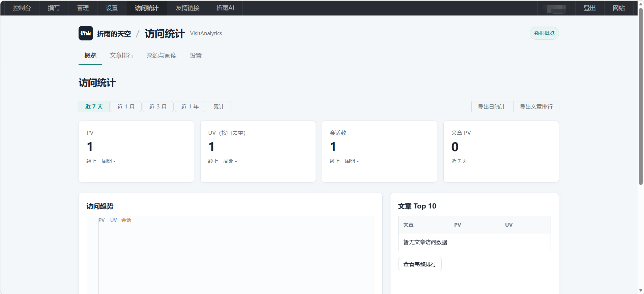Open the plugin 设置 tab
Screen dimensions: 644x294
(196, 56)
